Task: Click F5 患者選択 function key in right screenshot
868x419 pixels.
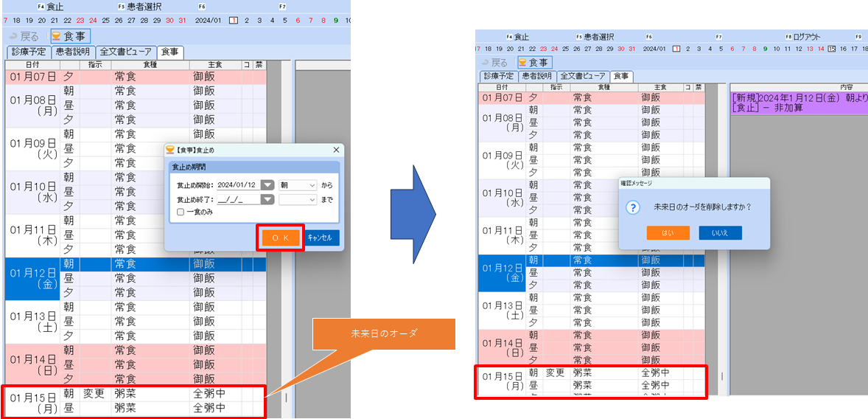Action: click(595, 37)
